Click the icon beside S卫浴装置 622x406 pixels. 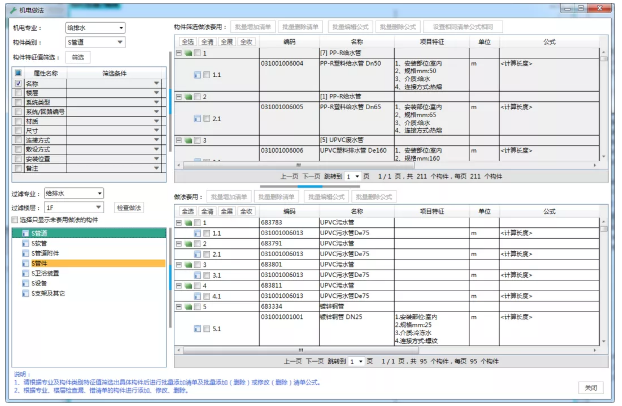[x=25, y=273]
